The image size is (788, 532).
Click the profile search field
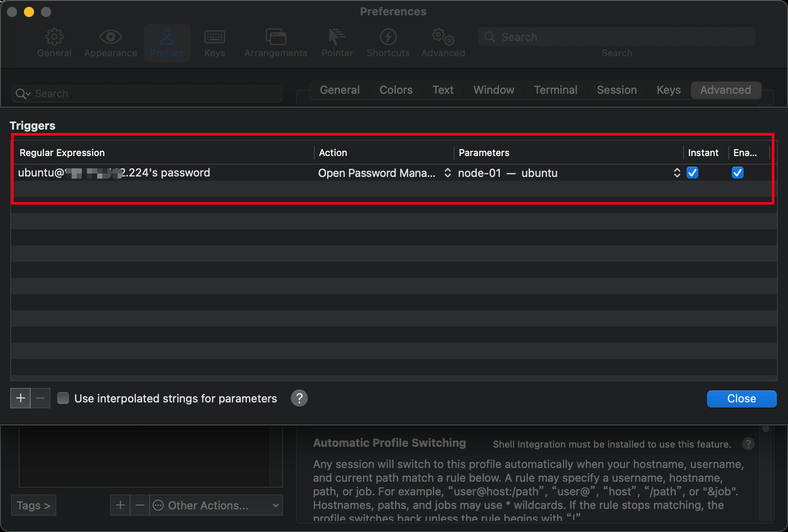point(147,93)
